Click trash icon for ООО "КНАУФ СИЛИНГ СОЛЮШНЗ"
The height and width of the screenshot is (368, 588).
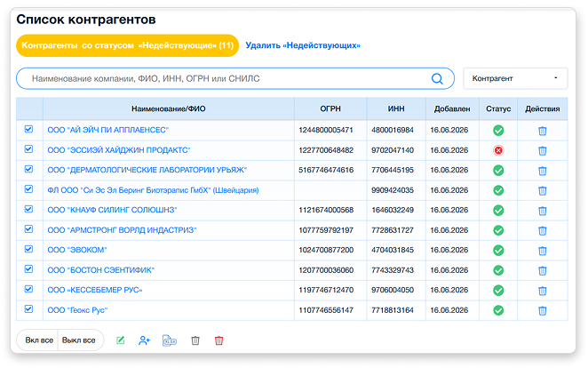pyautogui.click(x=542, y=211)
